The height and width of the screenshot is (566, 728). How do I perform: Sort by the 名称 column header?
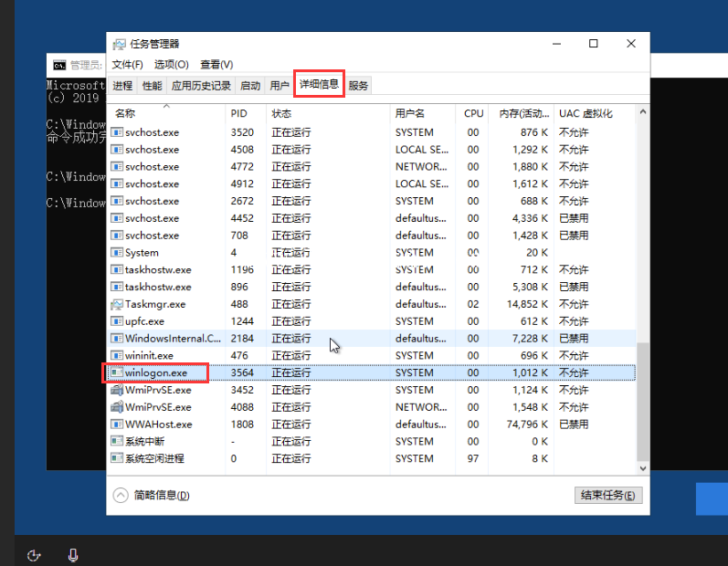[x=166, y=113]
